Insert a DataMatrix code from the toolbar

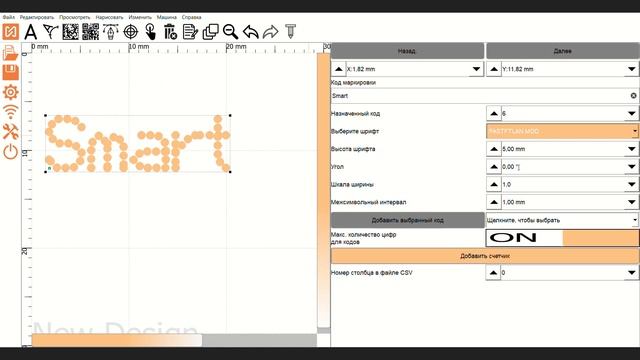(x=71, y=32)
